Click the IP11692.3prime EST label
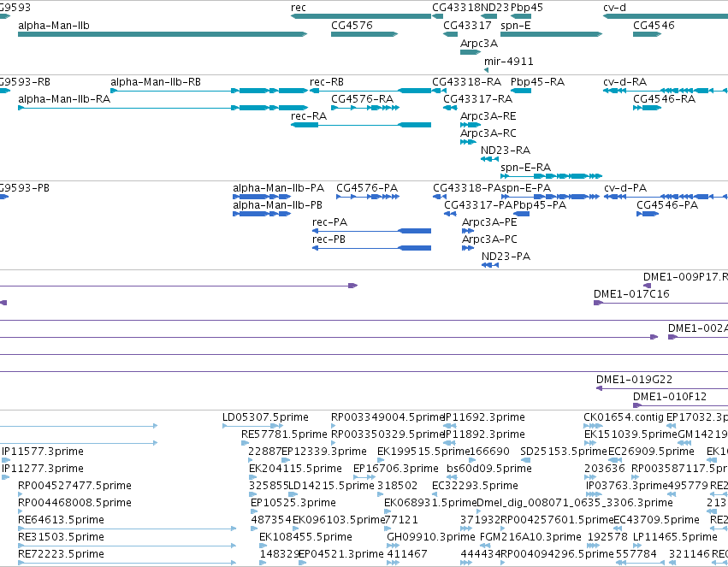728x567 pixels. 485,417
